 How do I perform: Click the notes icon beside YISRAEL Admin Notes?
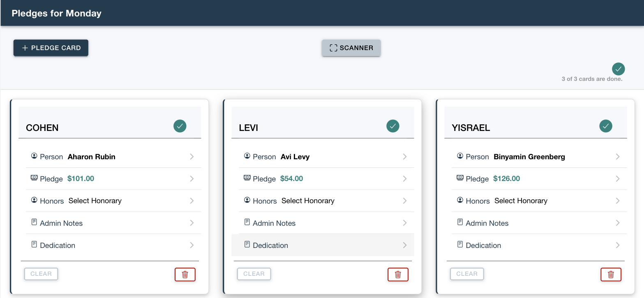(460, 222)
